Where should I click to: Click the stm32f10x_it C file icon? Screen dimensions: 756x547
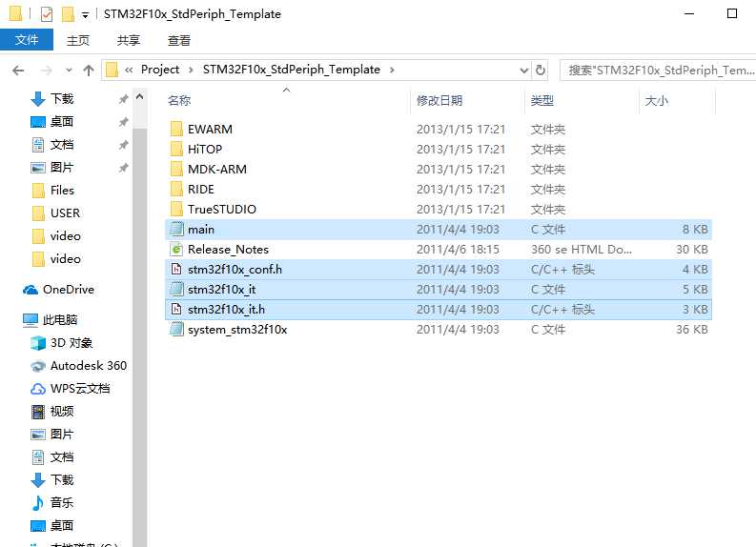pos(176,289)
